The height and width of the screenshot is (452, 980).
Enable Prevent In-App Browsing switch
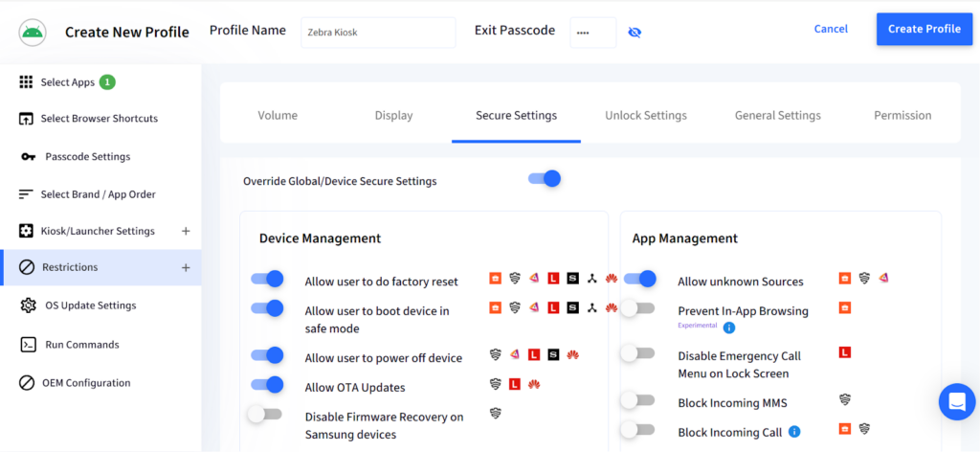point(637,308)
